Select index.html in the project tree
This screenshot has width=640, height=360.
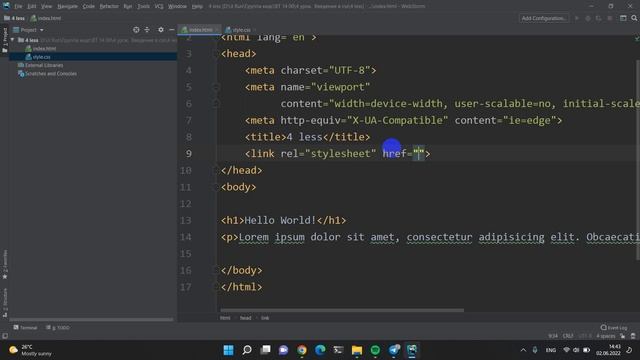tap(41, 49)
